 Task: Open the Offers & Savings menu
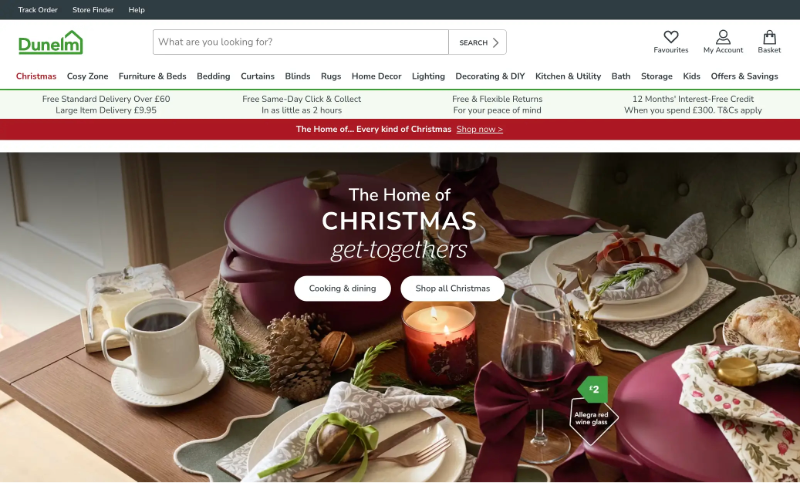click(x=744, y=76)
